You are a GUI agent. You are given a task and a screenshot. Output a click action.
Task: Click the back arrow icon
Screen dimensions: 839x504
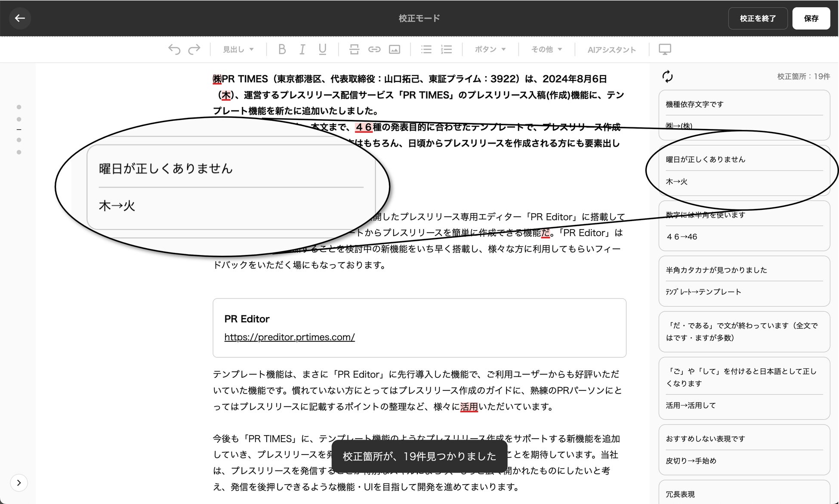click(20, 18)
